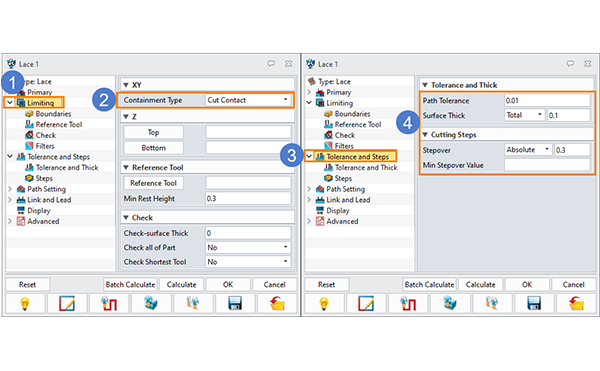Collapse the Reference Tool section header
Screen dimensions: 600x371
point(126,167)
